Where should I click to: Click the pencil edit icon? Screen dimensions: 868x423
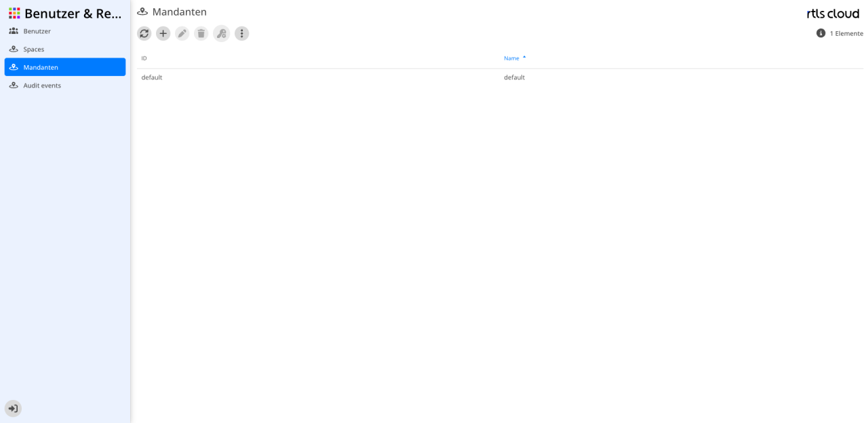pyautogui.click(x=182, y=33)
